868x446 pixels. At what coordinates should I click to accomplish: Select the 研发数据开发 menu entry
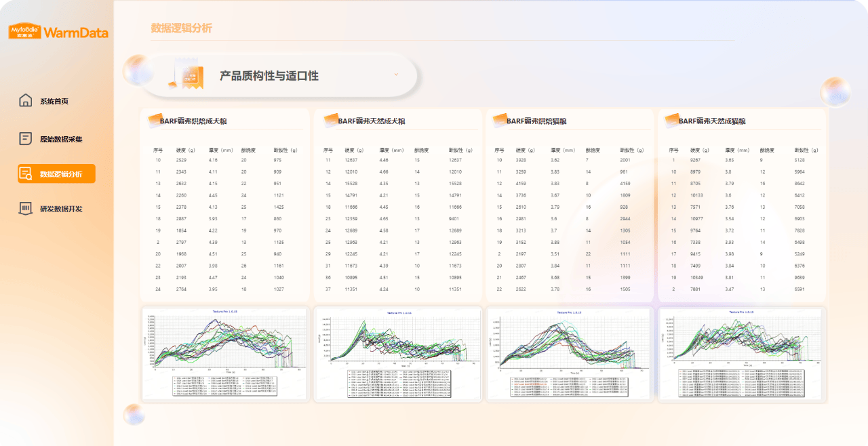61,209
